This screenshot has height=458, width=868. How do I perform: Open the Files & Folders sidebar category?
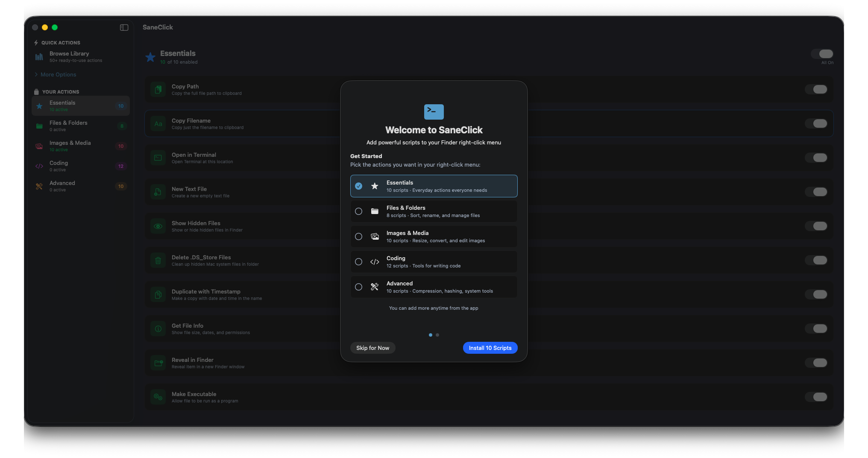pyautogui.click(x=81, y=126)
